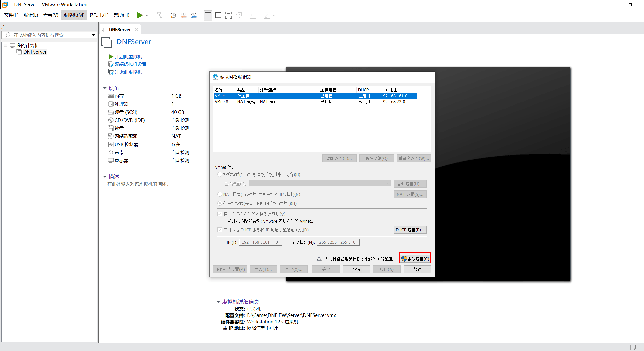Click the 子网 IP address field

pyautogui.click(x=260, y=242)
